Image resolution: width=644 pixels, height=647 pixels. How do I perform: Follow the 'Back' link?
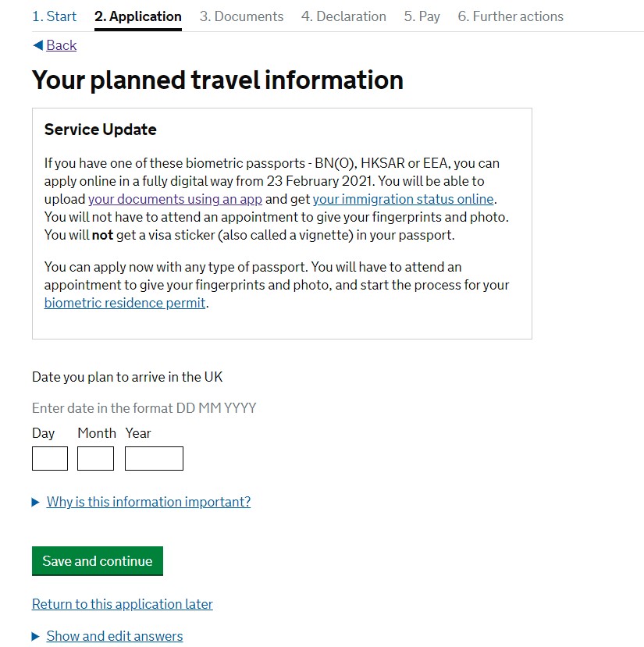tap(61, 45)
